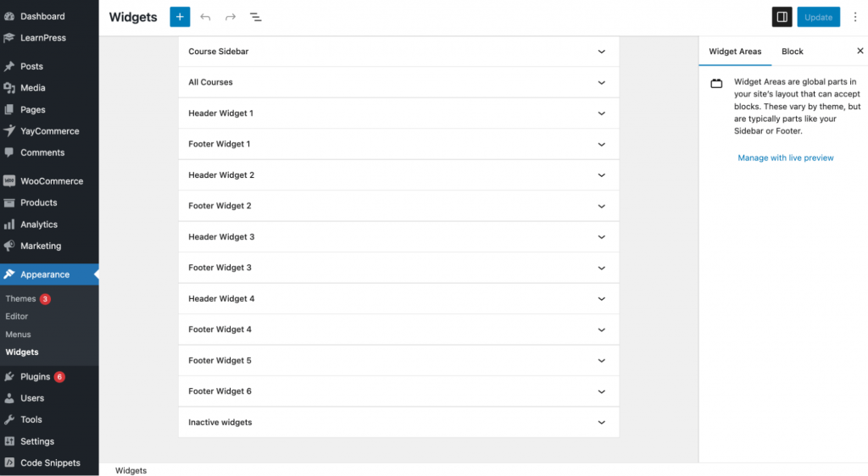868x476 pixels.
Task: Expand Header Widget 4 chevron
Action: pyautogui.click(x=601, y=299)
